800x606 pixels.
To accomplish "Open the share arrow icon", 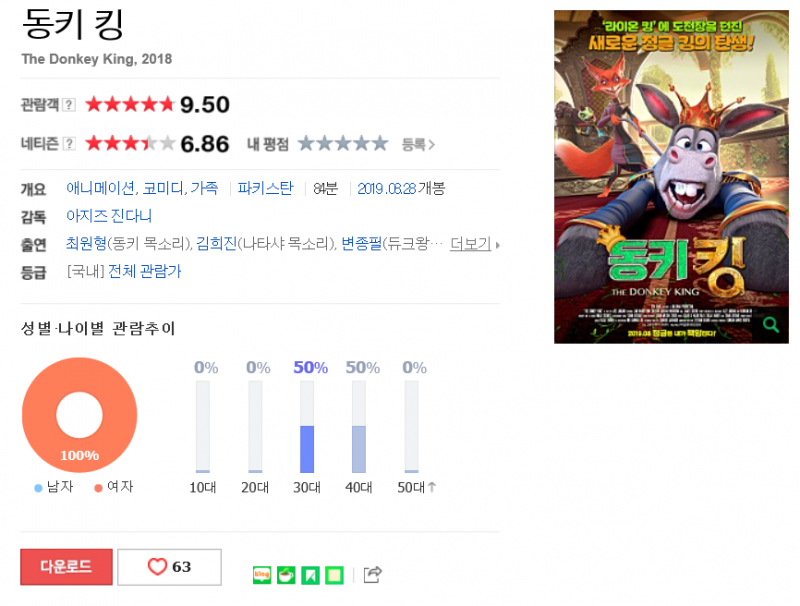I will 372,574.
